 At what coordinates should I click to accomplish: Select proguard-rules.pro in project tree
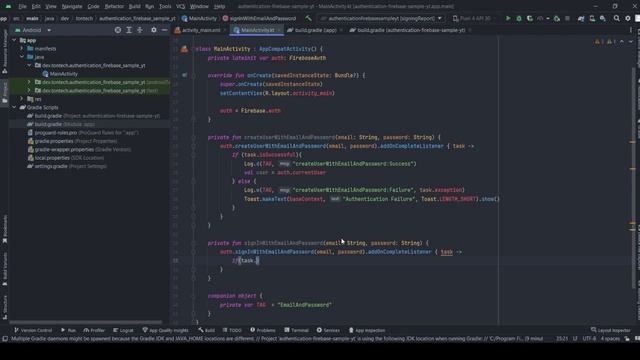(x=56, y=133)
